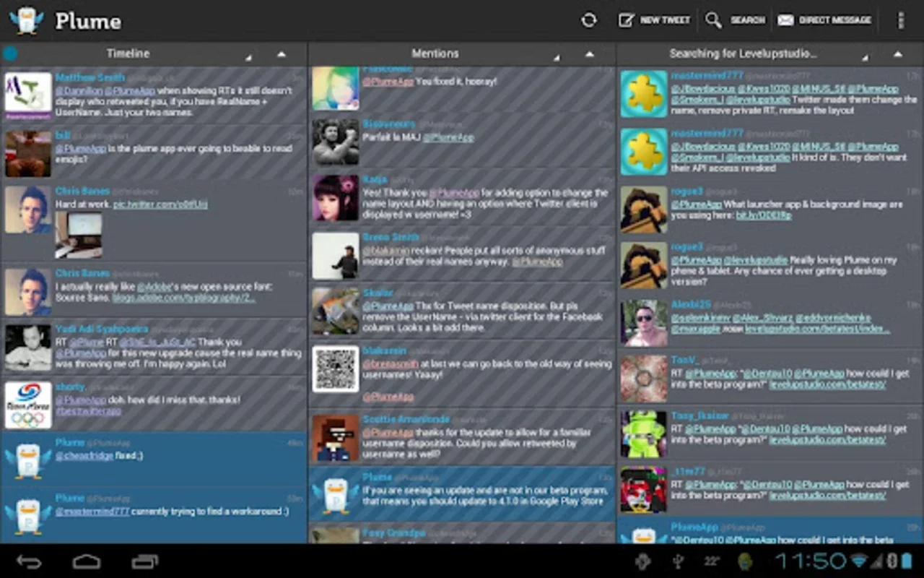Go back with Android back arrow
This screenshot has height=578, width=924.
[30, 561]
